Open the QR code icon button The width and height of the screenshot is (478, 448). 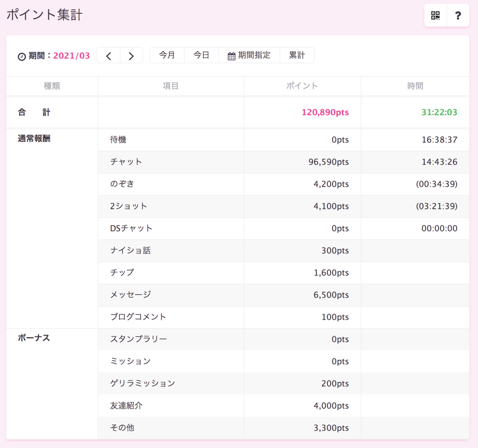(435, 15)
